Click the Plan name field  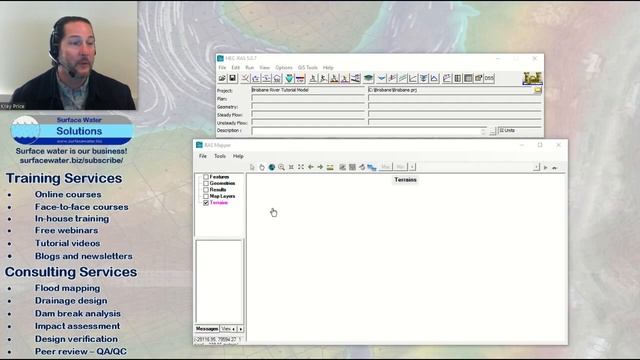click(308, 98)
